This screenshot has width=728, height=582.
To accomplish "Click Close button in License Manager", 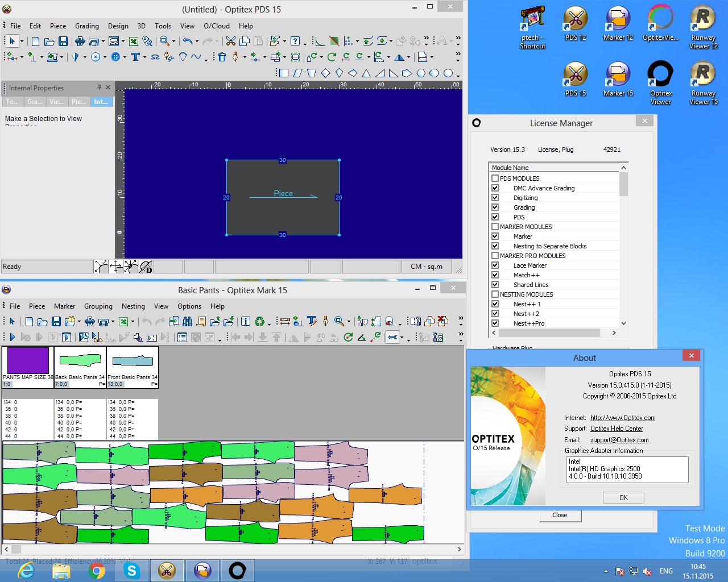I will (x=560, y=515).
